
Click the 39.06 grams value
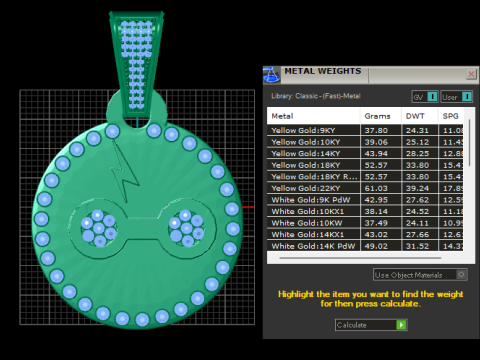click(376, 142)
